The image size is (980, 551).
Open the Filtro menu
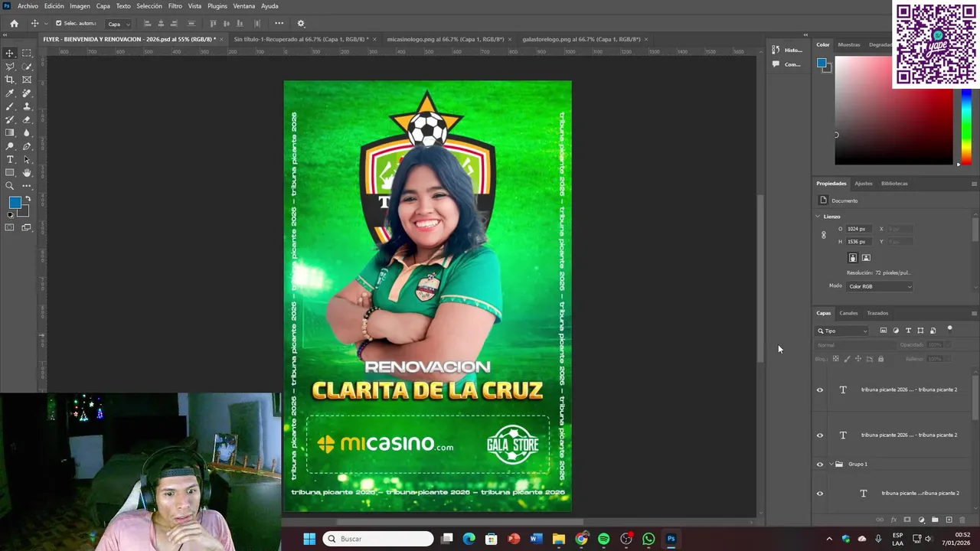(175, 6)
